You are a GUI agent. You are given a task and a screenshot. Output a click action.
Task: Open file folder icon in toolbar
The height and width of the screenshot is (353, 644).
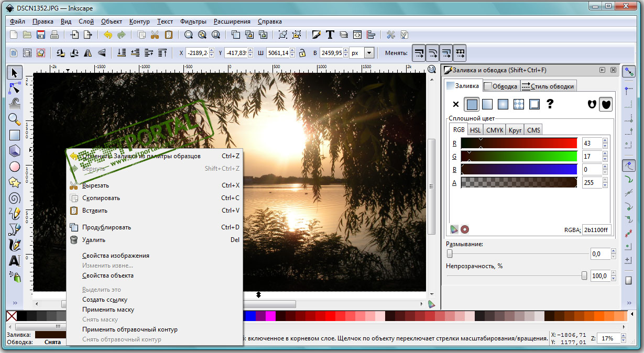(x=27, y=35)
